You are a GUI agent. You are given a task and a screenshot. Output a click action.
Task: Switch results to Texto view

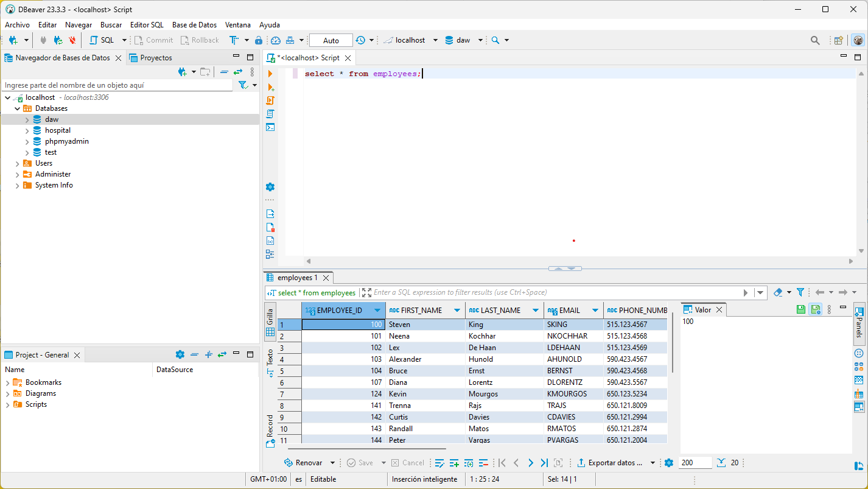point(270,363)
